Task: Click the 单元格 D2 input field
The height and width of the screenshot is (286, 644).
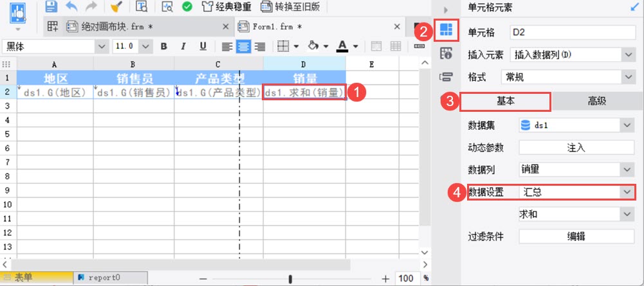Action: click(572, 33)
